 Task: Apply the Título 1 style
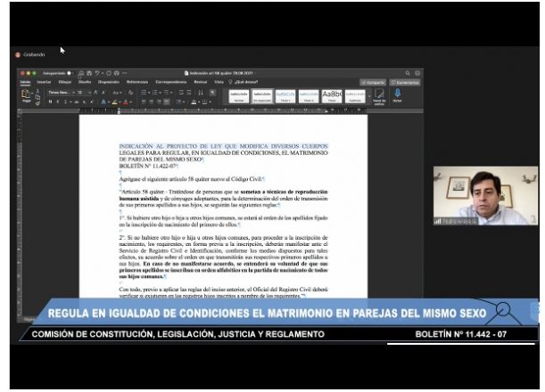[285, 96]
